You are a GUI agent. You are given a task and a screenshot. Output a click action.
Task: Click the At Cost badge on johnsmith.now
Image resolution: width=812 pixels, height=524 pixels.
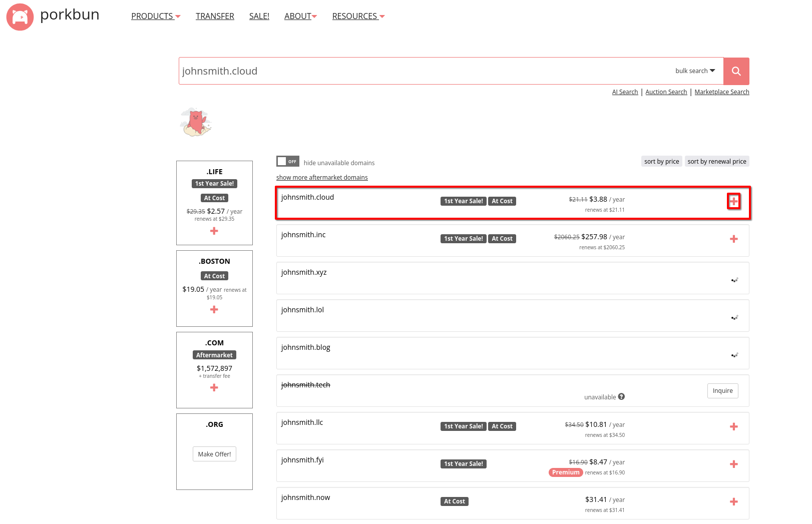coord(455,501)
